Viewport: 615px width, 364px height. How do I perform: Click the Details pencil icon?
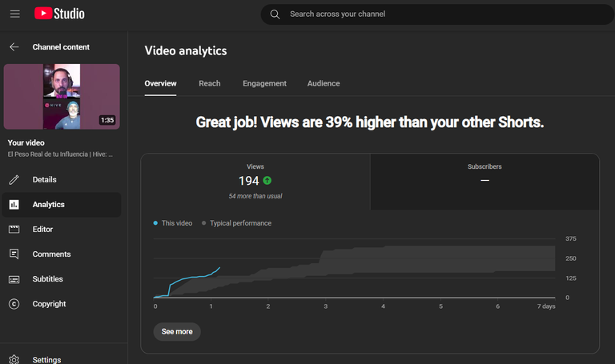14,180
